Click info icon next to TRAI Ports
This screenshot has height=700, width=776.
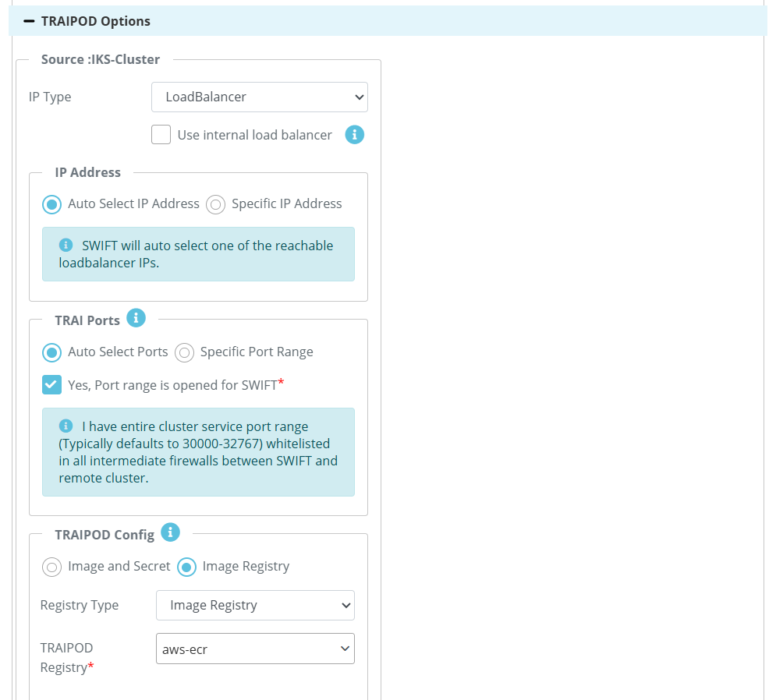point(136,318)
